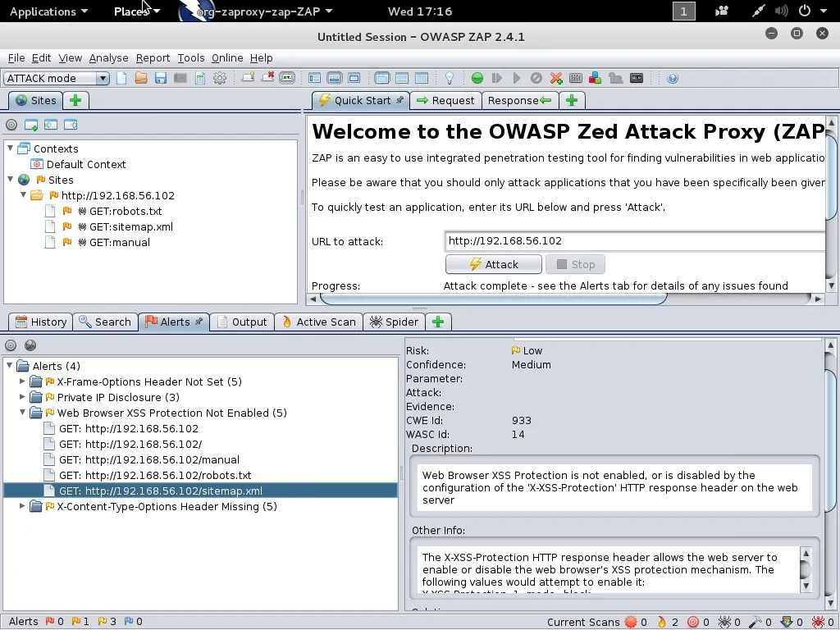Screen dimensions: 840x630
Task: Select expand Sites tree layout icon
Action: coord(314,78)
